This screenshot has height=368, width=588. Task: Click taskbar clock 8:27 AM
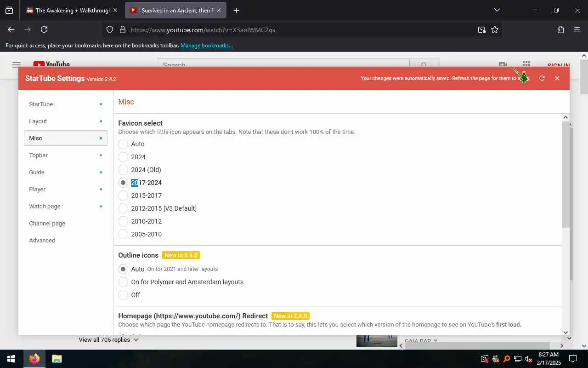point(548,355)
